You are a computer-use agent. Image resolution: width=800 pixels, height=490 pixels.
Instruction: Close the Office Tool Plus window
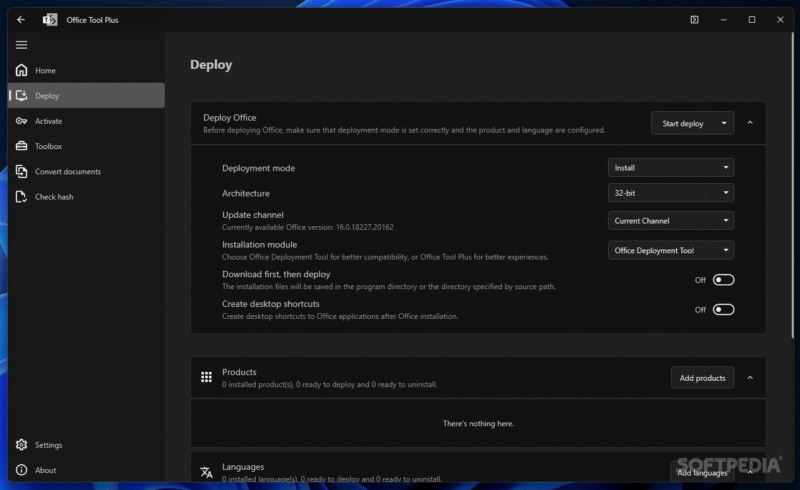pos(780,20)
